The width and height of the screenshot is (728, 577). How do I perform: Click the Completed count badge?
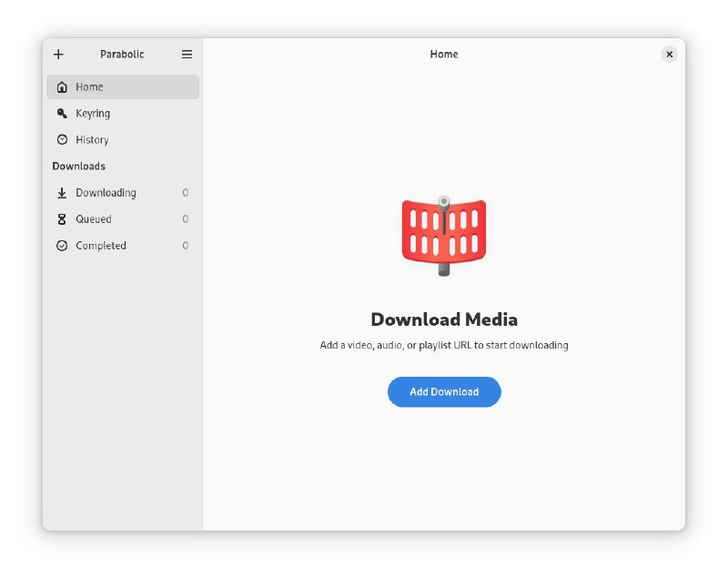[x=186, y=246]
